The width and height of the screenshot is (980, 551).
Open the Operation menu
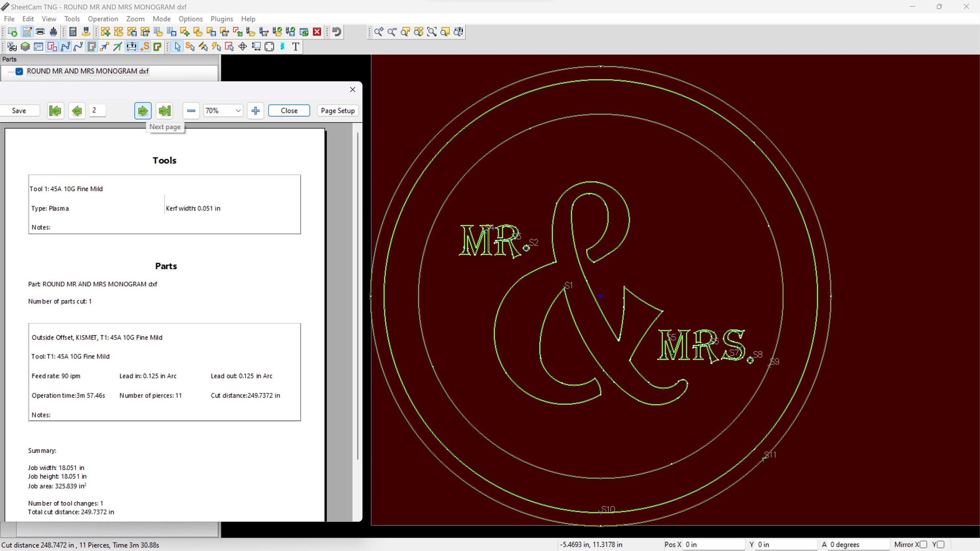click(103, 19)
